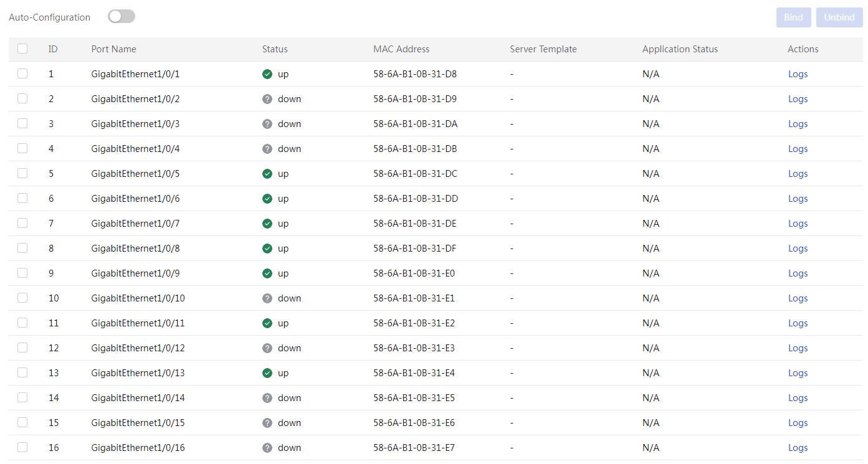Click the down status icon for GigabitEthernet1/0/14
Viewport: 868px width, 464px height.
[267, 398]
